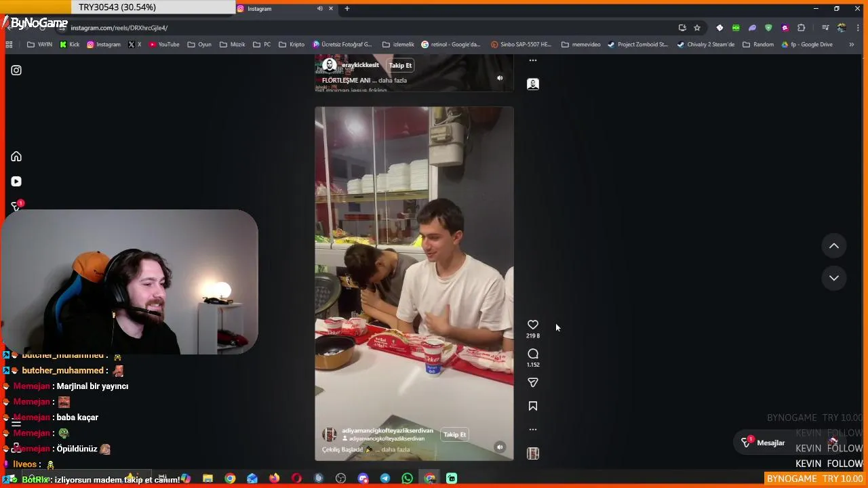The width and height of the screenshot is (868, 488).
Task: Open Telegram from the taskbar
Action: [x=385, y=479]
